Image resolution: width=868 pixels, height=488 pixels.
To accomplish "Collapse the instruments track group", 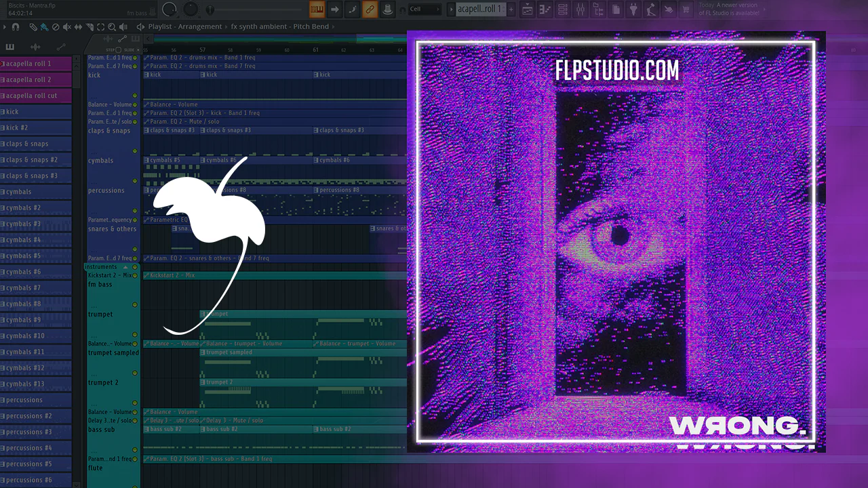I will (x=124, y=267).
